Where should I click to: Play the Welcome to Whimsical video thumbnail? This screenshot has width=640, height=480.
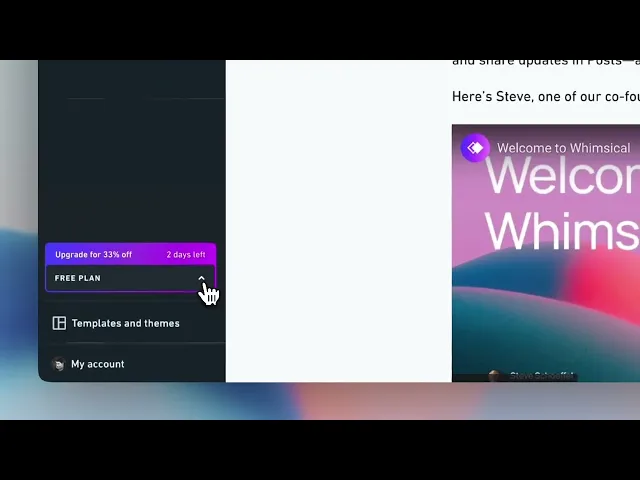coord(546,253)
